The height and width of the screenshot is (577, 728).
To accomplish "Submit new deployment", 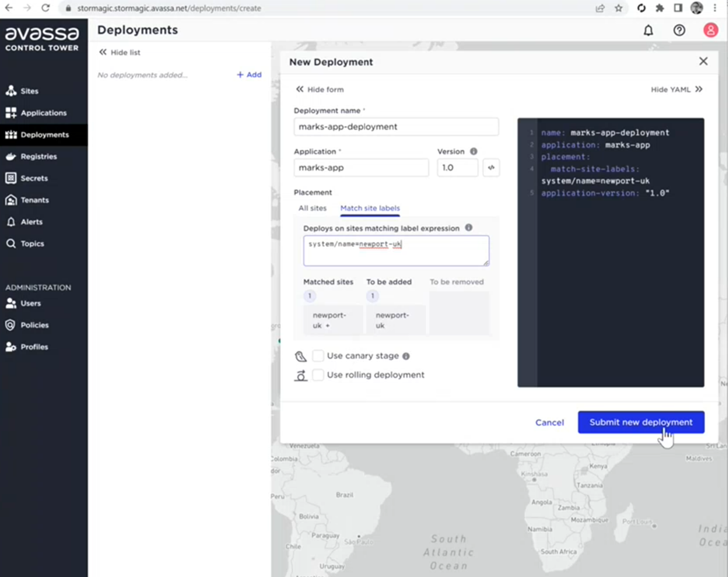I will pos(641,422).
